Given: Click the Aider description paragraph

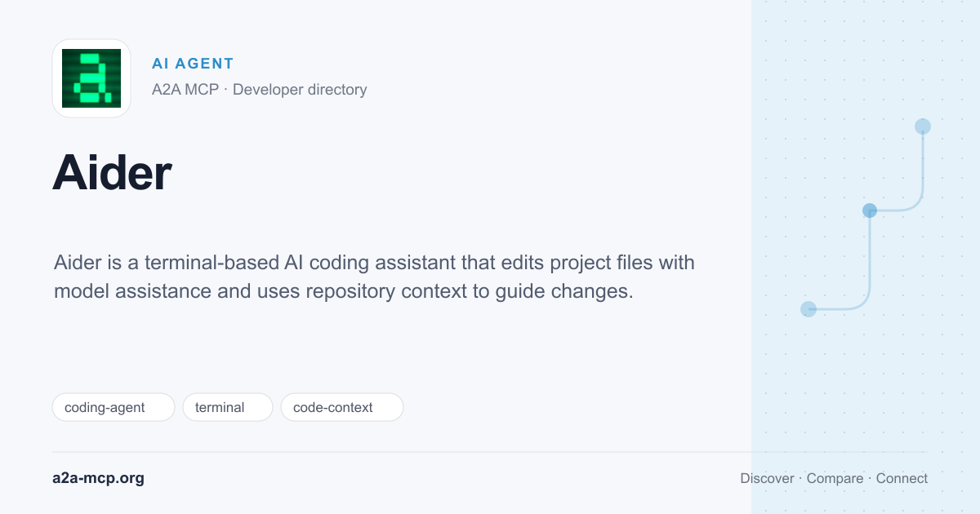Looking at the screenshot, I should point(374,277).
